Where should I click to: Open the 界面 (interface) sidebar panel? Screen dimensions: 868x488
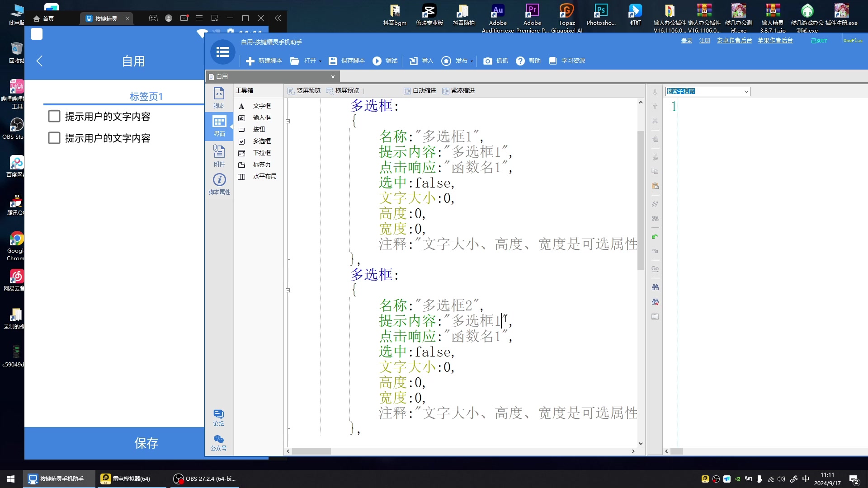coord(219,125)
